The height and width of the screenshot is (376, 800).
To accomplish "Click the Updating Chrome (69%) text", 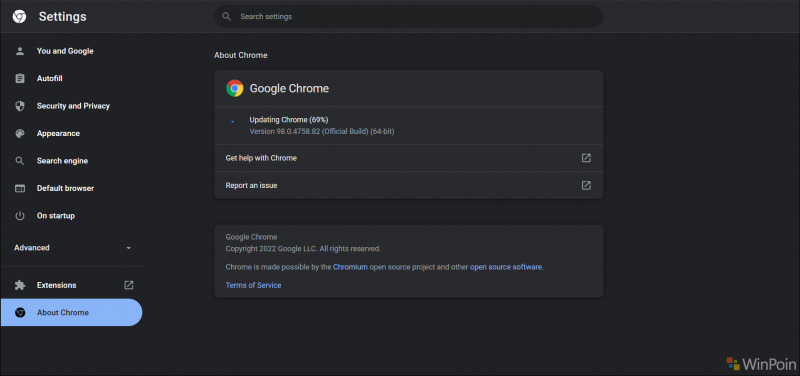I will pos(289,120).
